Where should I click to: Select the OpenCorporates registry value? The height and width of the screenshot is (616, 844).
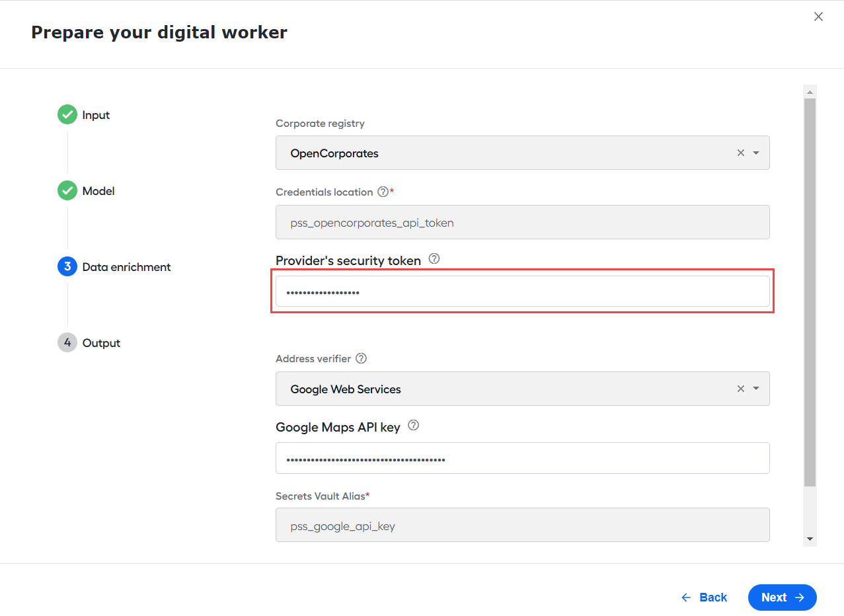334,153
